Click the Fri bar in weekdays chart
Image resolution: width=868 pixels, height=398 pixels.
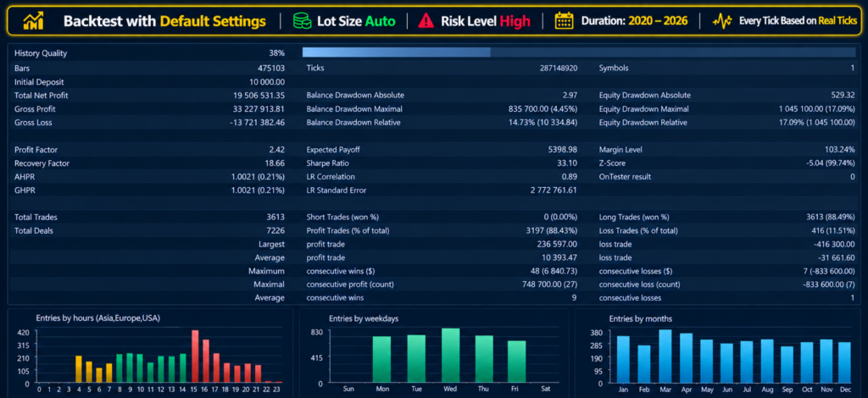pos(517,362)
